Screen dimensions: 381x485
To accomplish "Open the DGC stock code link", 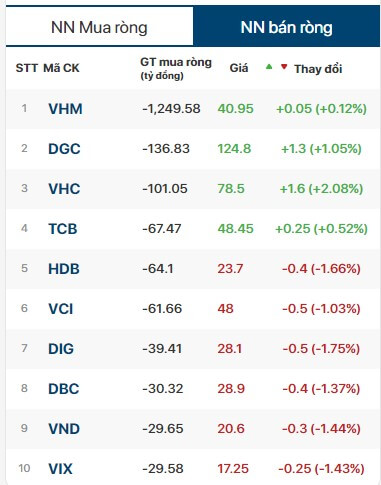I will [x=64, y=149].
